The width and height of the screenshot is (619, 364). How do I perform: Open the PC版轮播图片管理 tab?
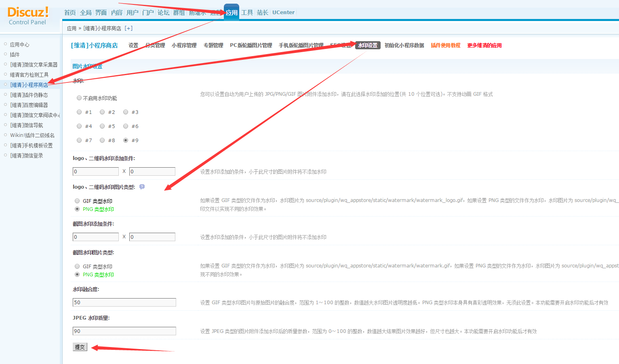251,45
